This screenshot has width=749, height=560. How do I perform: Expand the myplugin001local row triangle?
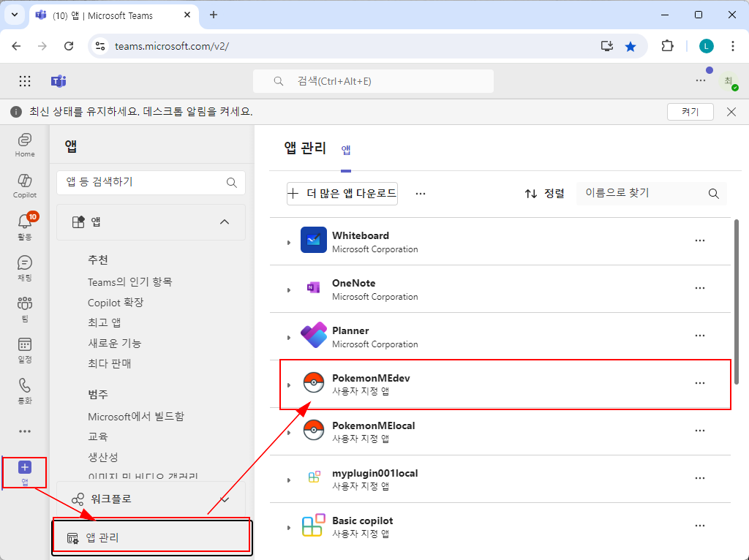pos(288,480)
